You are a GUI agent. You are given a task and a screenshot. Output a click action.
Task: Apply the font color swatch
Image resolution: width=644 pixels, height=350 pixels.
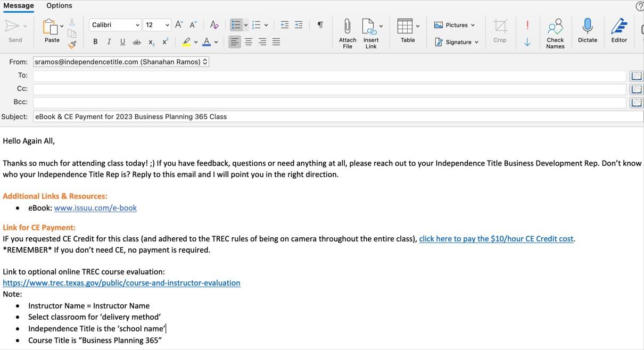pos(207,42)
